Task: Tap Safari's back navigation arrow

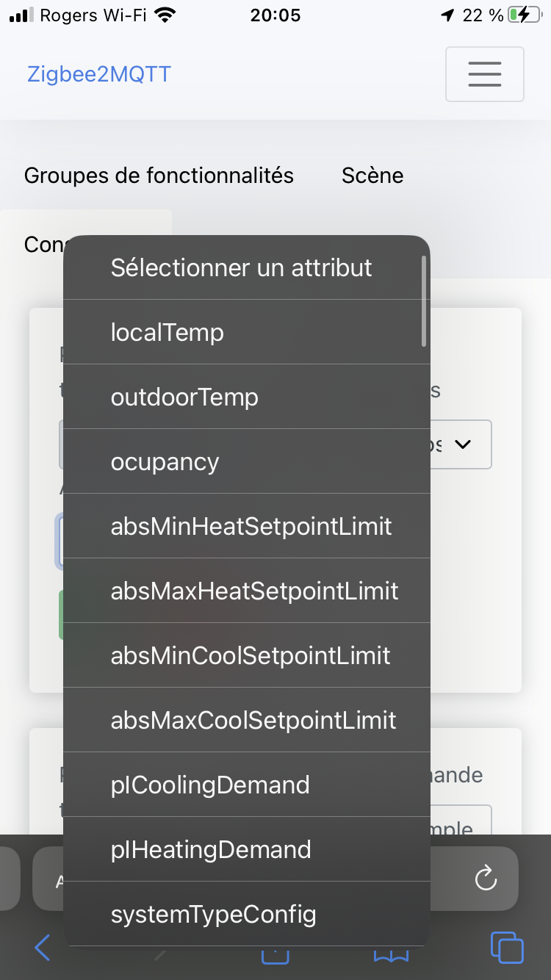Action: point(42,948)
